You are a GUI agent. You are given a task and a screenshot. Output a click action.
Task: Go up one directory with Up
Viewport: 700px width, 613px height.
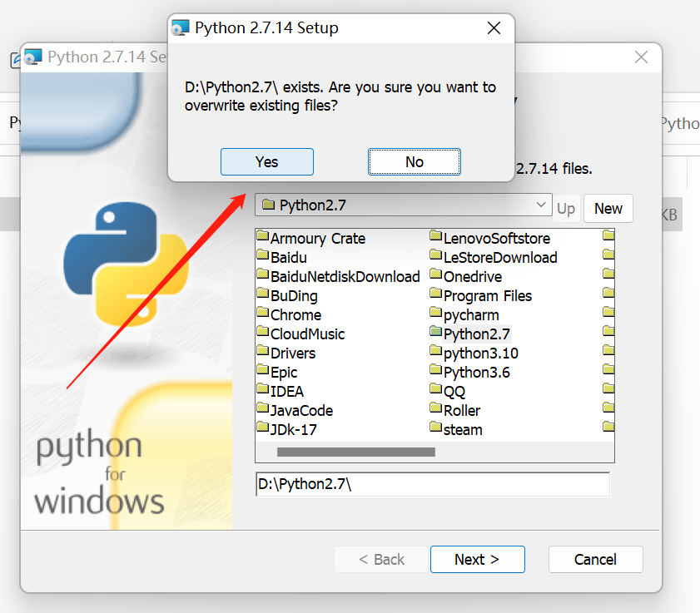pyautogui.click(x=566, y=208)
